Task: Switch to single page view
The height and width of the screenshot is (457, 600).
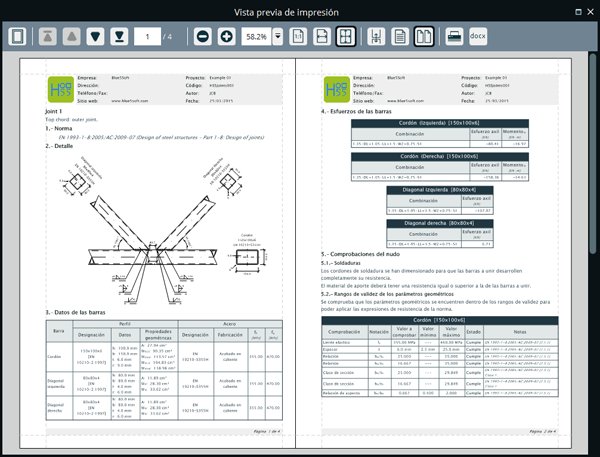Action: tap(400, 36)
